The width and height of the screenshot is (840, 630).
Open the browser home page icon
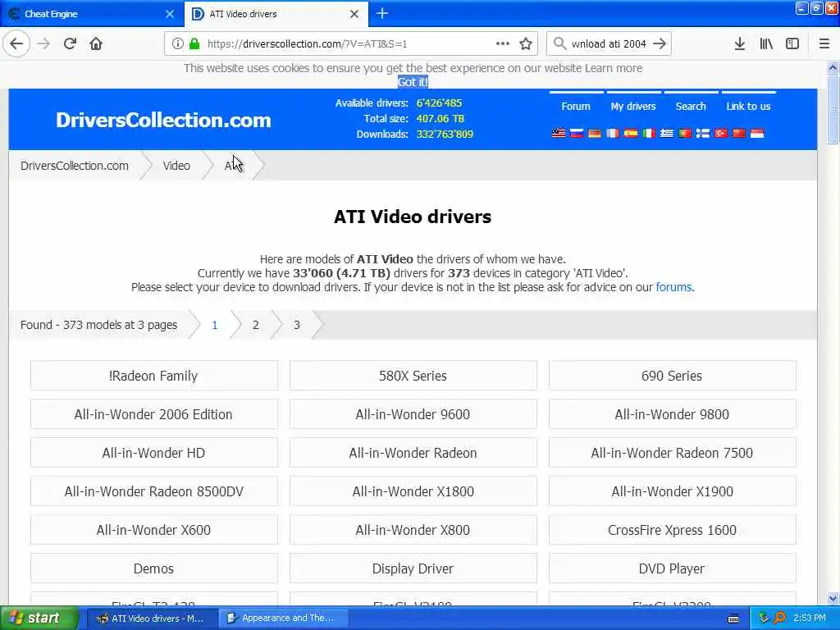pos(96,43)
